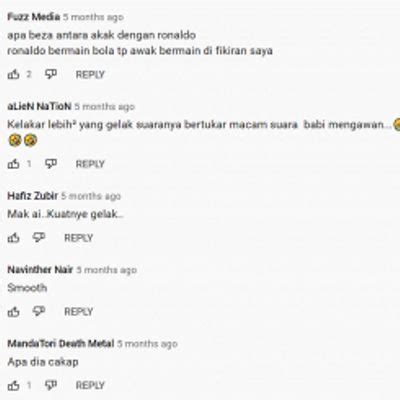Reply to aLieN NaTioN's comment
The width and height of the screenshot is (400, 400).
coord(90,164)
